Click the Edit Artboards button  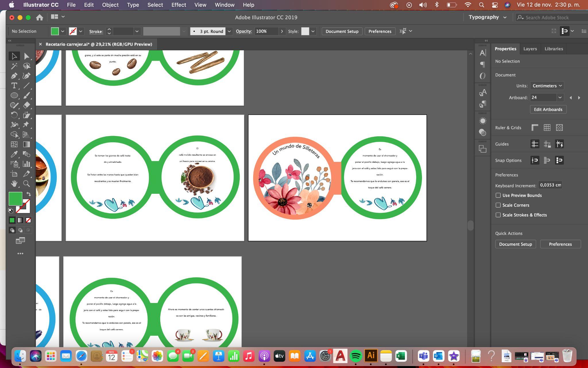point(548,109)
